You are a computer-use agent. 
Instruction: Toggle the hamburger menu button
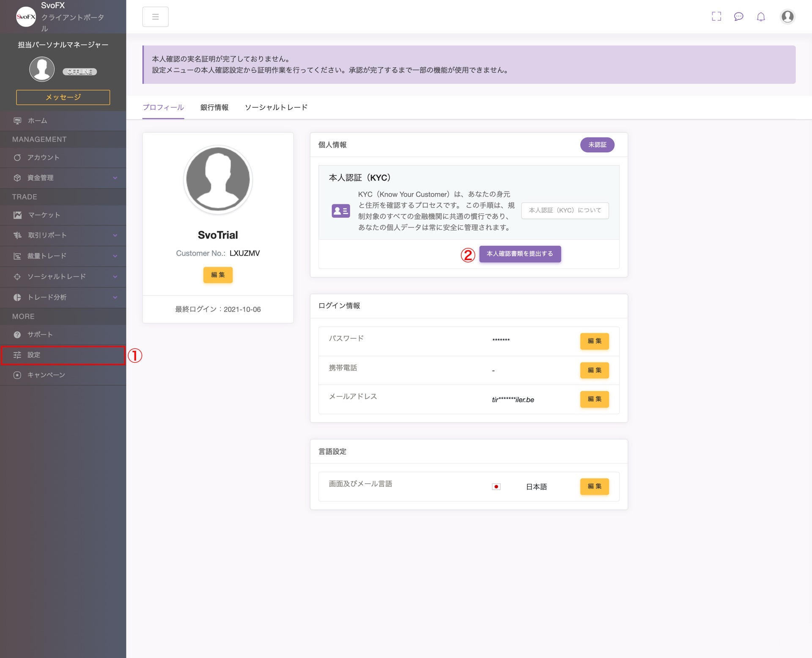pos(155,17)
